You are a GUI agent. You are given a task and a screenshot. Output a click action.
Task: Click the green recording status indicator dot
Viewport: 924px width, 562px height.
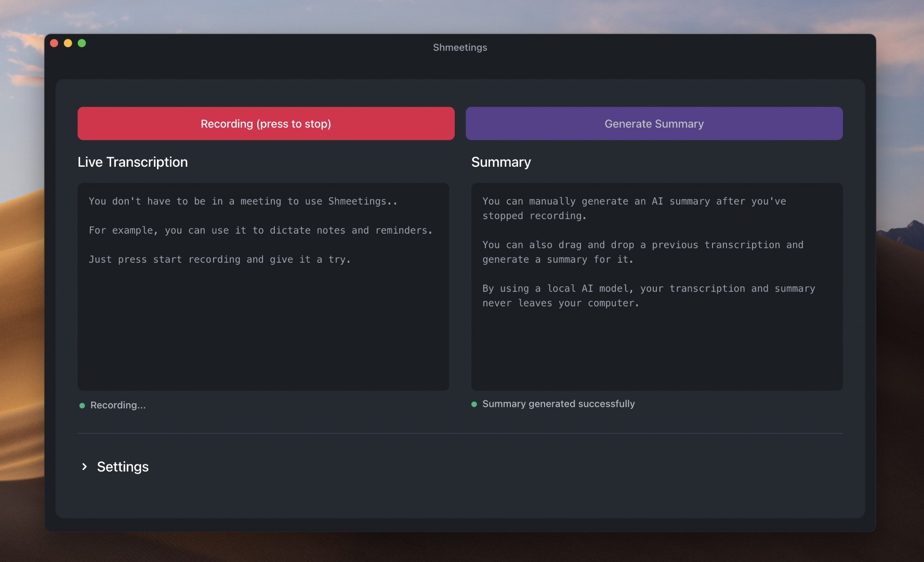(x=82, y=405)
